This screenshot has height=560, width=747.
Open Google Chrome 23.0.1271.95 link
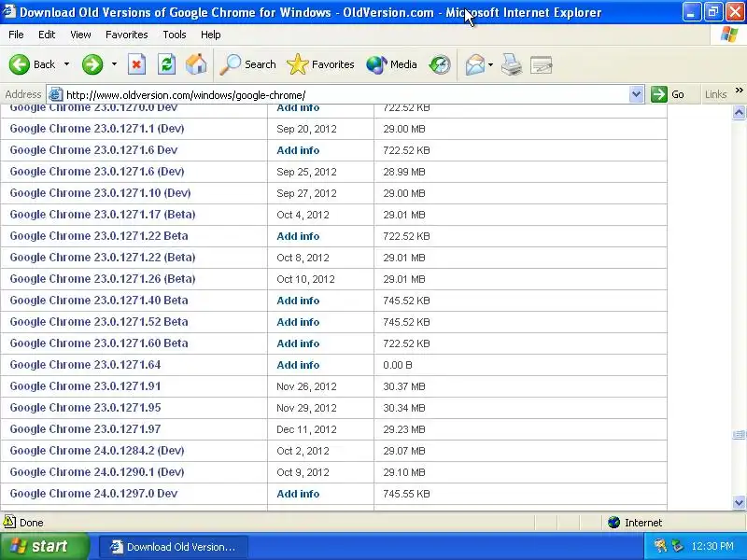[85, 408]
